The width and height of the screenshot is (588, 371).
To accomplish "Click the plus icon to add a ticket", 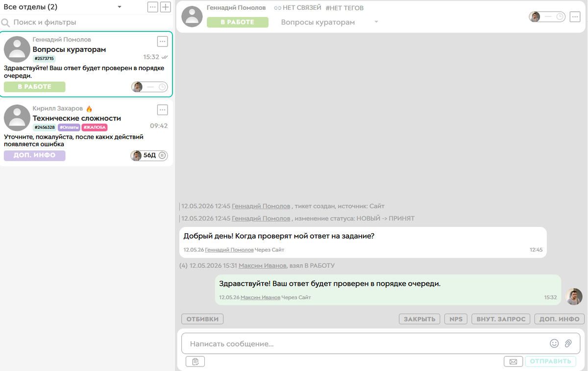I will tap(166, 7).
